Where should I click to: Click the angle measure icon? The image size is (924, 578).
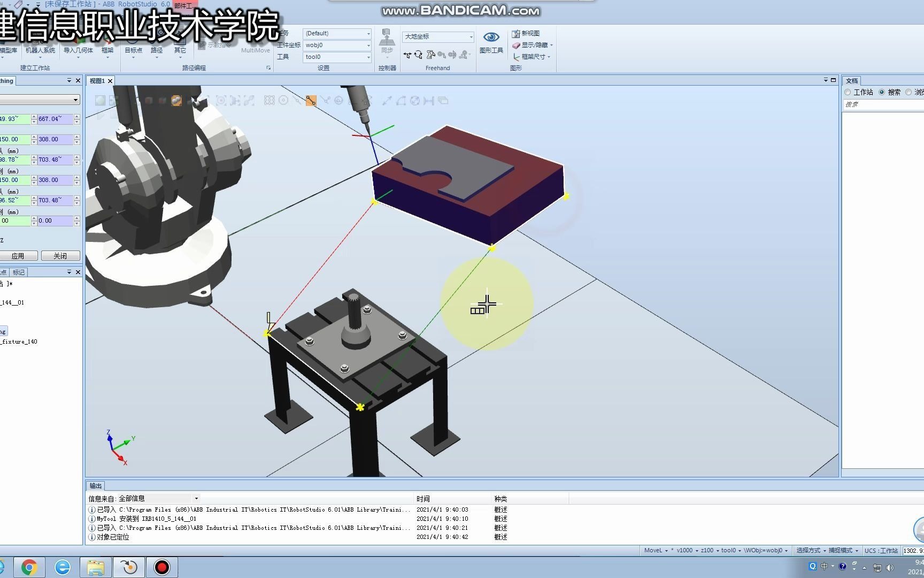401,100
